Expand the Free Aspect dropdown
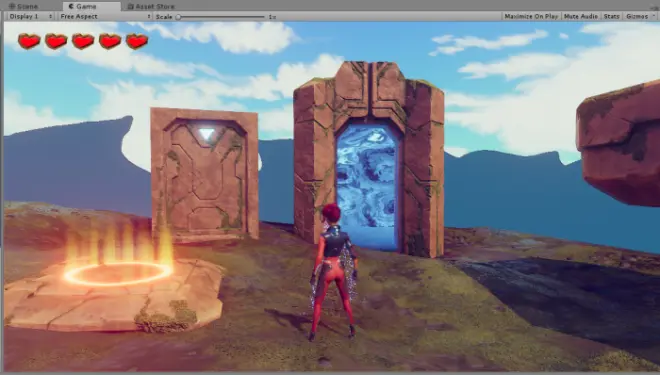The height and width of the screenshot is (375, 660). point(105,16)
